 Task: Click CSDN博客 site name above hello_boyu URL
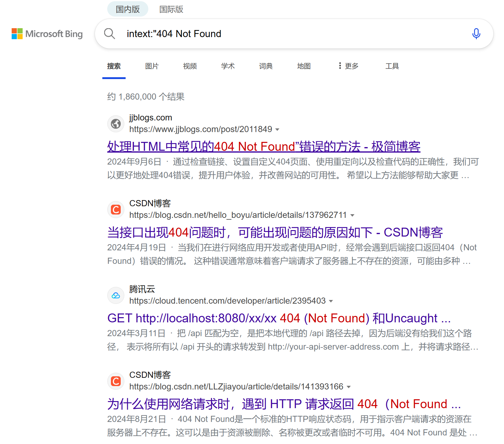tap(150, 203)
